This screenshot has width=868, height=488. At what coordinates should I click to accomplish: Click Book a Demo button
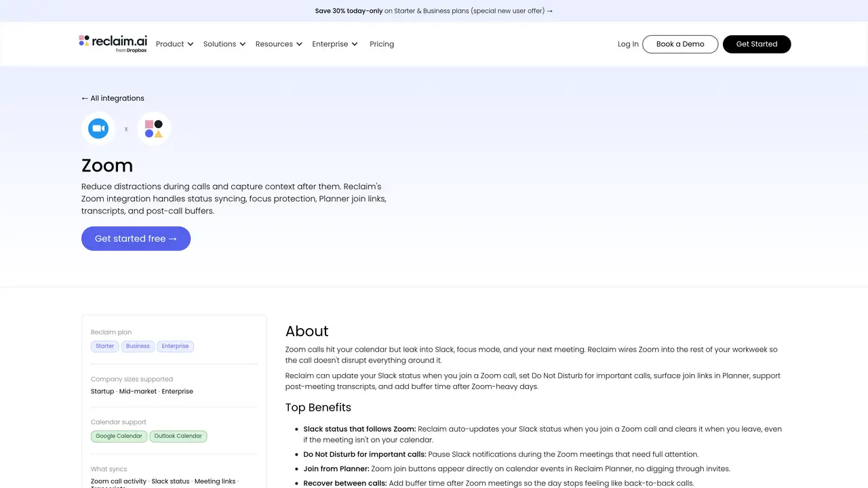680,44
